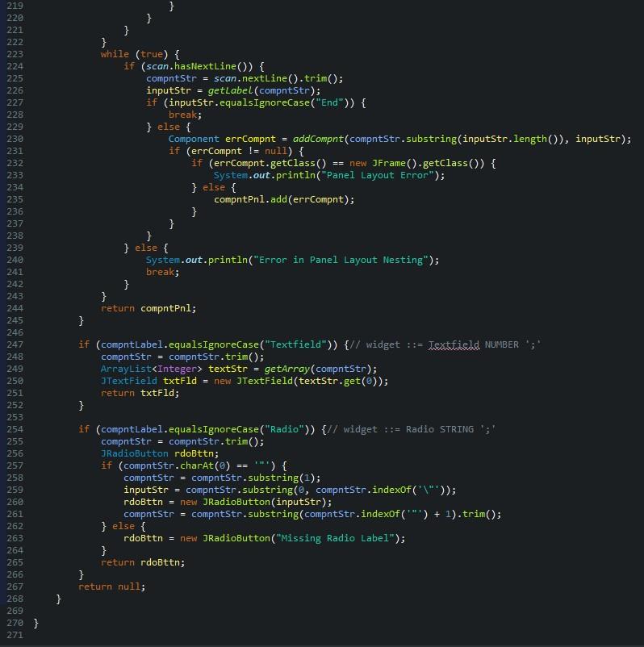Click the 'JFrame' class name on line 232
This screenshot has height=647, width=644.
click(389, 163)
